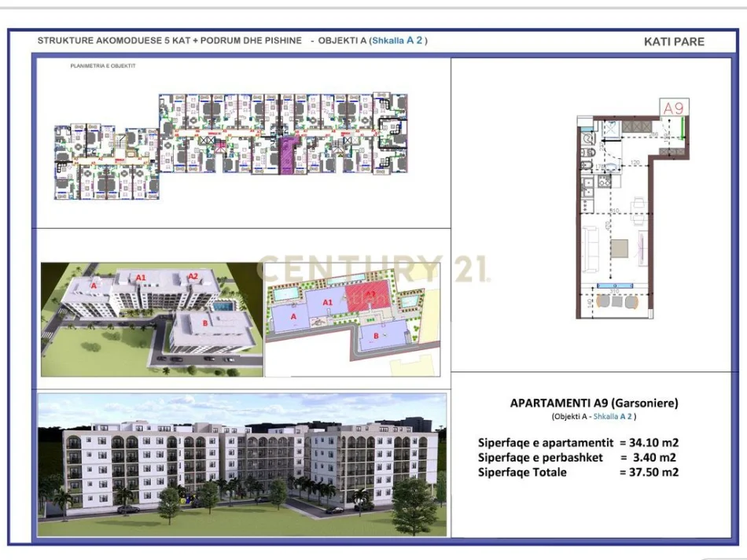Click the balcony chairs in A9 plan
The width and height of the screenshot is (747, 560).
click(616, 301)
